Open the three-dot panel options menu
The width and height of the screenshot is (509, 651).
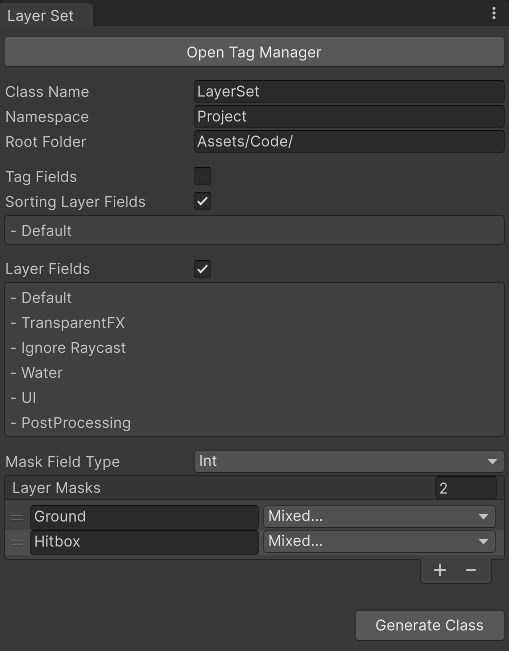click(494, 13)
